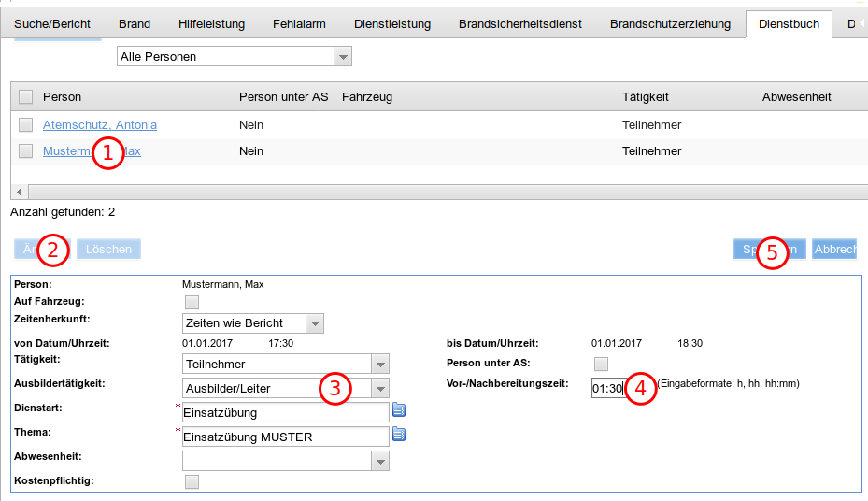
Task: Open the Atemschutz, Antonia person link
Action: pos(100,125)
